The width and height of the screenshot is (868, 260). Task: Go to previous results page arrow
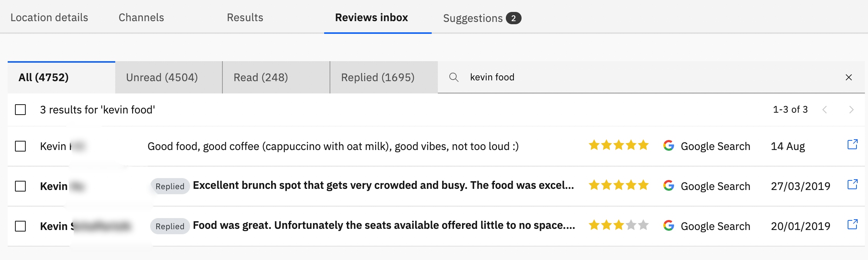click(825, 110)
